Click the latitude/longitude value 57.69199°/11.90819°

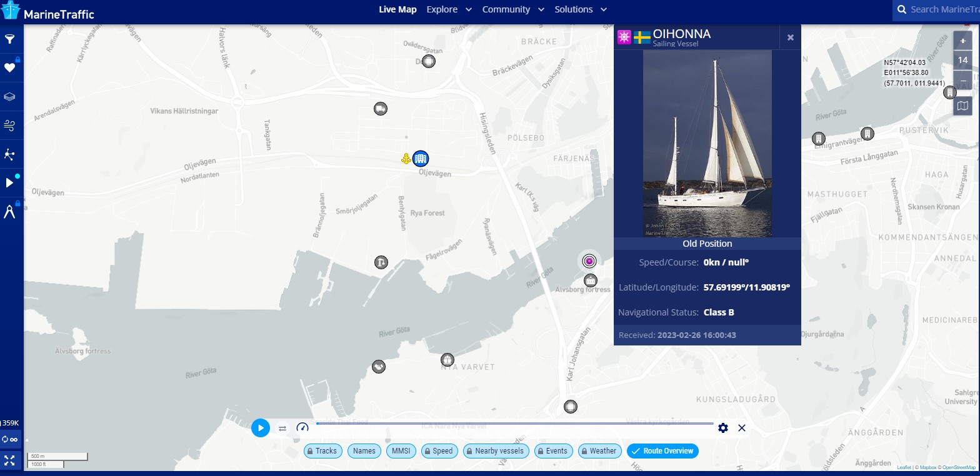point(747,287)
